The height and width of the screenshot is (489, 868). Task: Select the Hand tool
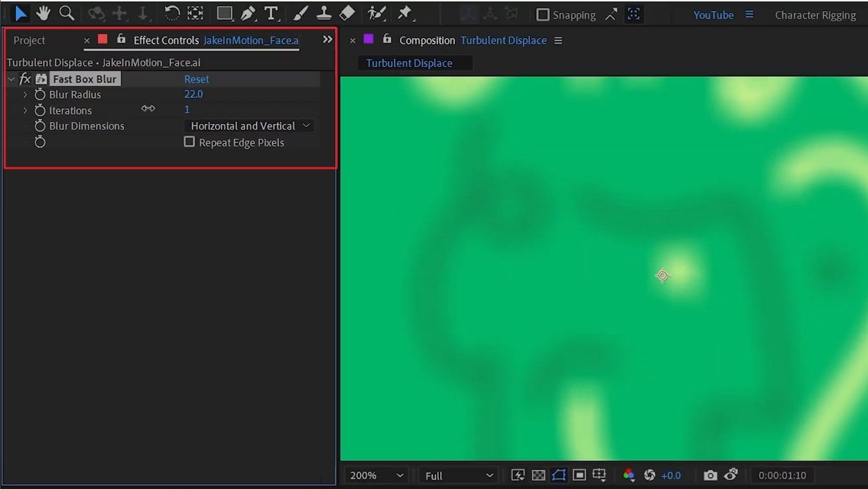click(x=43, y=13)
